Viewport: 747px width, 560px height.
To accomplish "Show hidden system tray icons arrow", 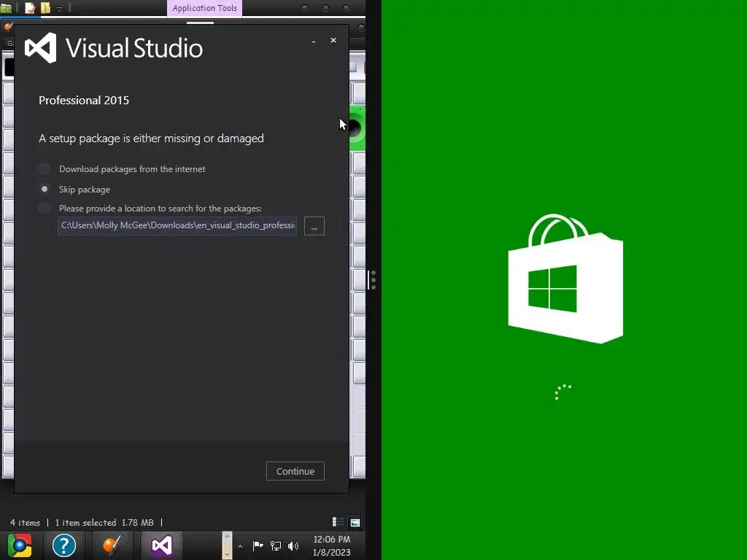I will click(241, 546).
